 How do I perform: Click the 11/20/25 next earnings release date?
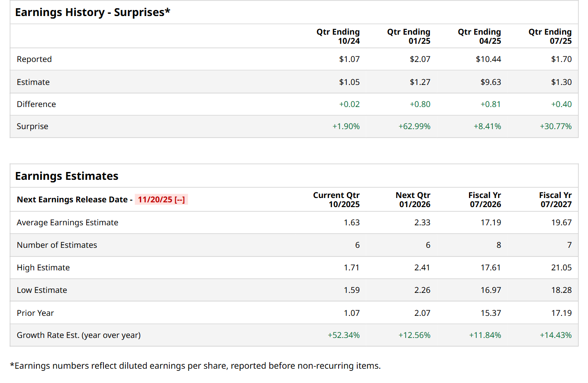tap(161, 200)
